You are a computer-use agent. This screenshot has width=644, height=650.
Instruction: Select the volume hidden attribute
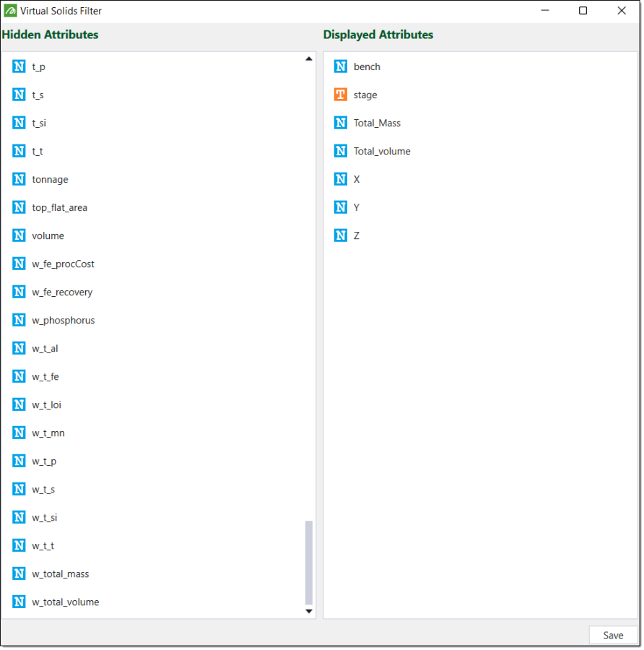click(48, 236)
